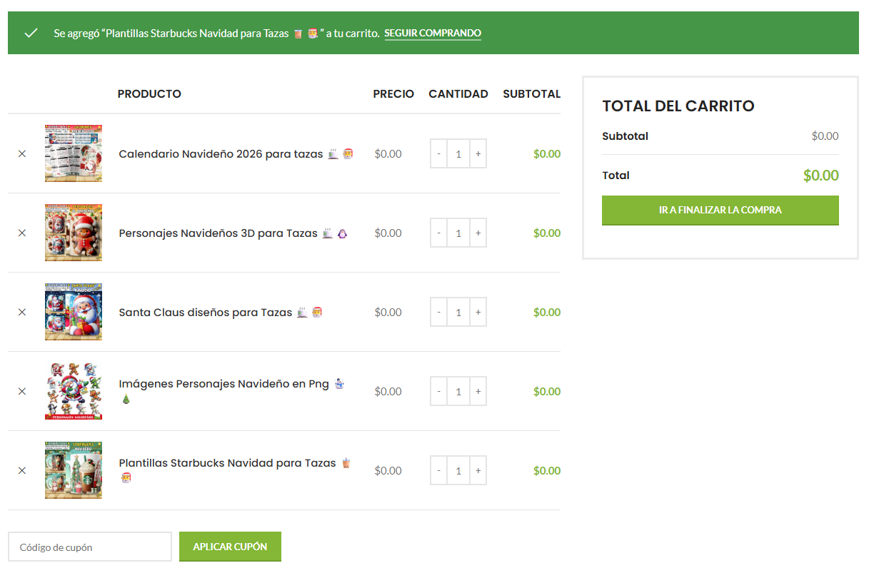Remove Plantillas Starbucks Navidad from cart
This screenshot has height=588, width=874.
pyautogui.click(x=22, y=470)
